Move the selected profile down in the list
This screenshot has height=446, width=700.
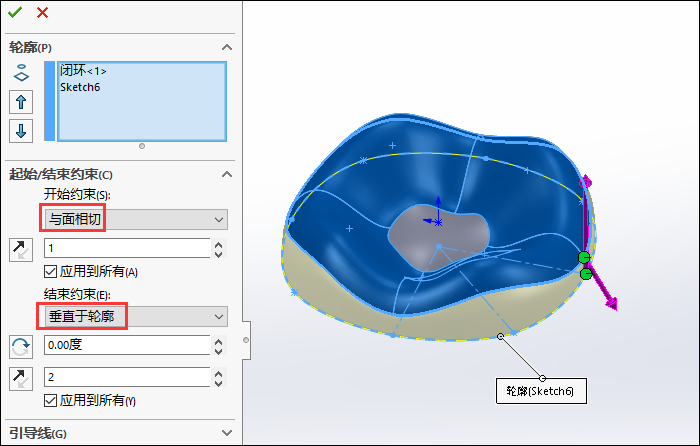(21, 131)
